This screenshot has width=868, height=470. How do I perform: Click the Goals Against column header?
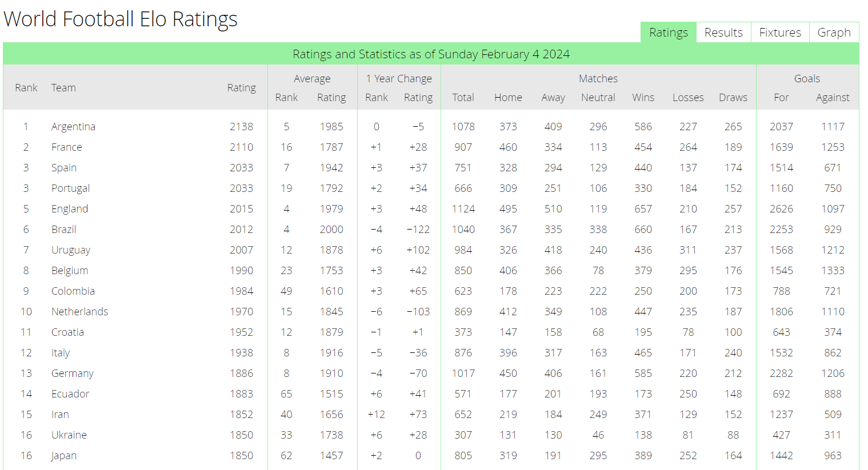pyautogui.click(x=833, y=98)
